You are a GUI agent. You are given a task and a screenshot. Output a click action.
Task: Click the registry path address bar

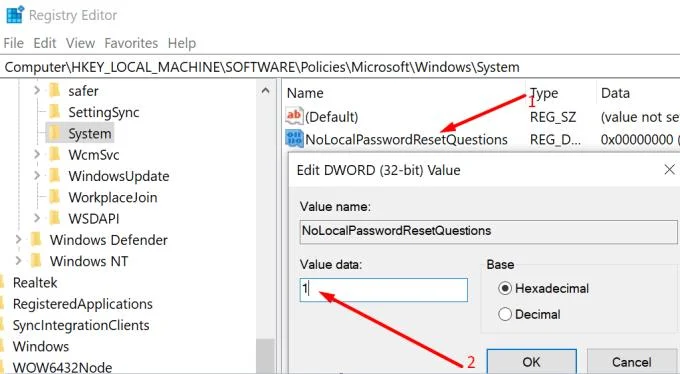coord(340,67)
